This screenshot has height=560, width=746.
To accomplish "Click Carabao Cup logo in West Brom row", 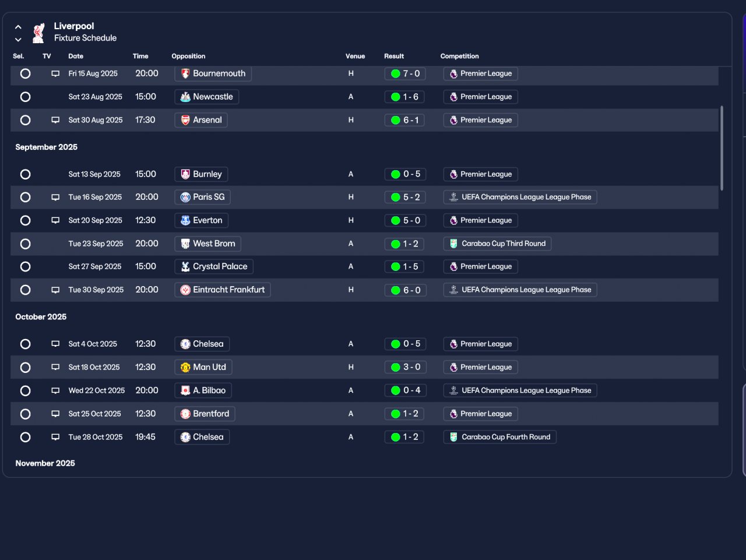I will 453,244.
